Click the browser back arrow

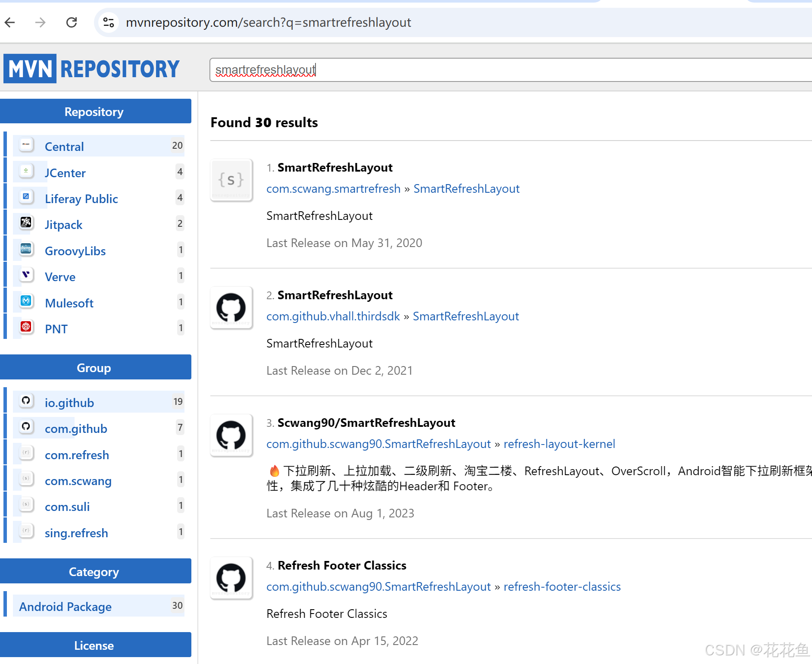10,22
